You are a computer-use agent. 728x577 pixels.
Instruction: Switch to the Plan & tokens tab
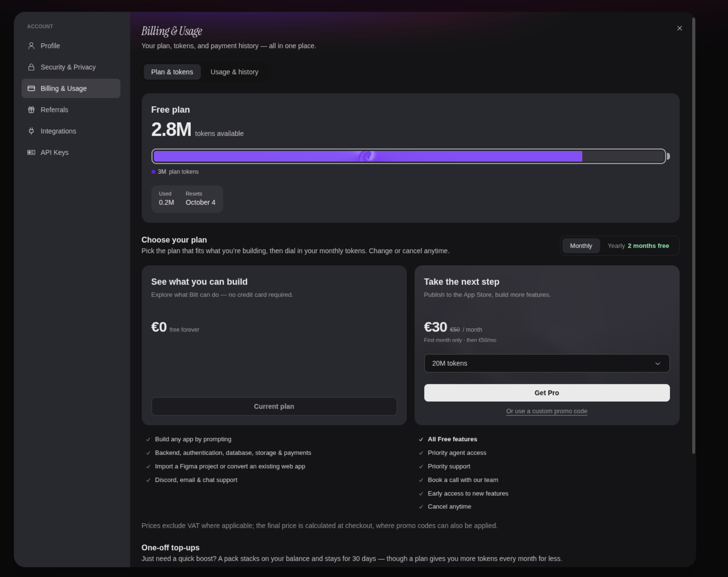pos(172,72)
